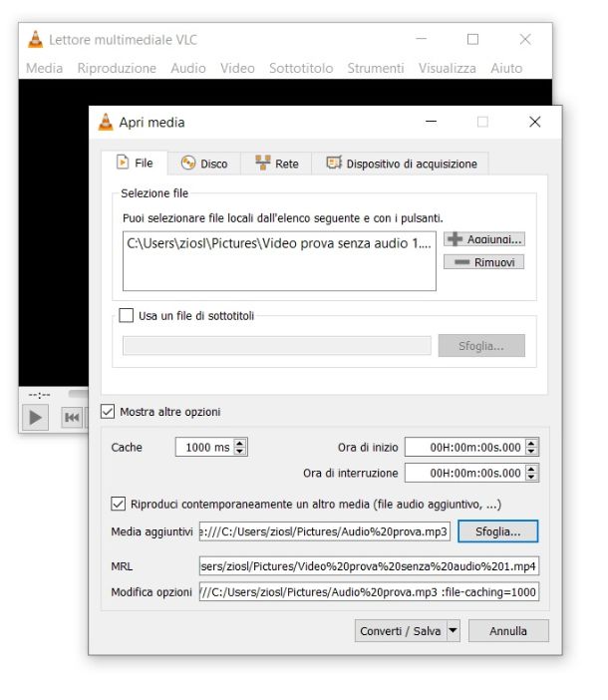This screenshot has width=608, height=700.
Task: Switch to the Disco tab
Action: (204, 164)
